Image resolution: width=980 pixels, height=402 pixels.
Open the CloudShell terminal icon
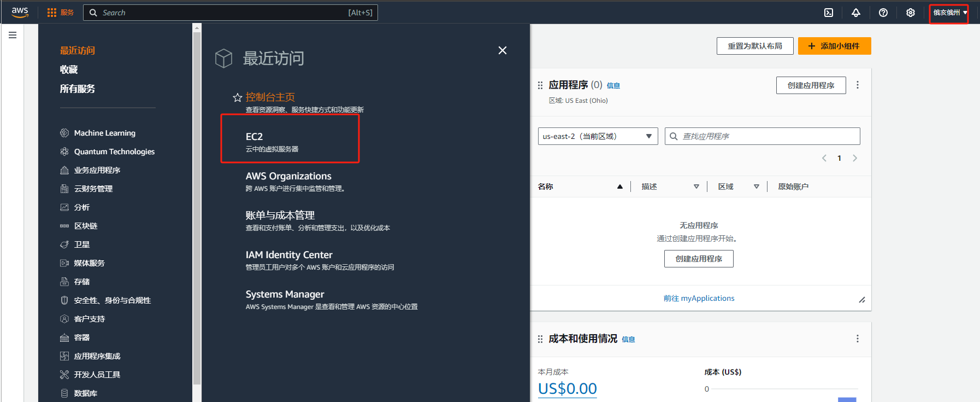[829, 13]
